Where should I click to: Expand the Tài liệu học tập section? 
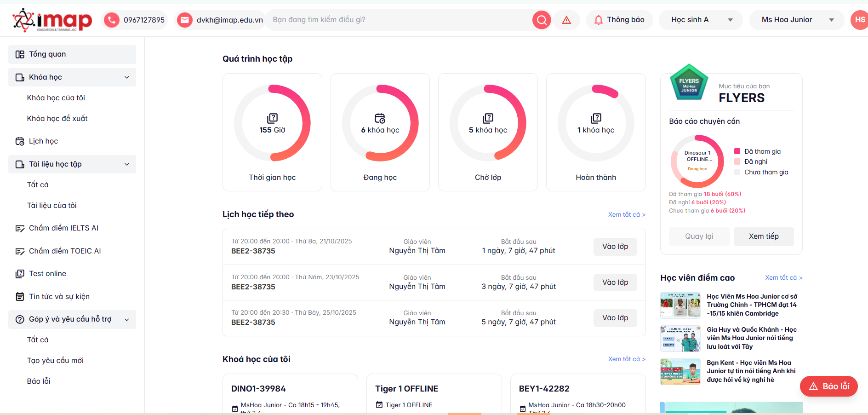[x=126, y=164]
